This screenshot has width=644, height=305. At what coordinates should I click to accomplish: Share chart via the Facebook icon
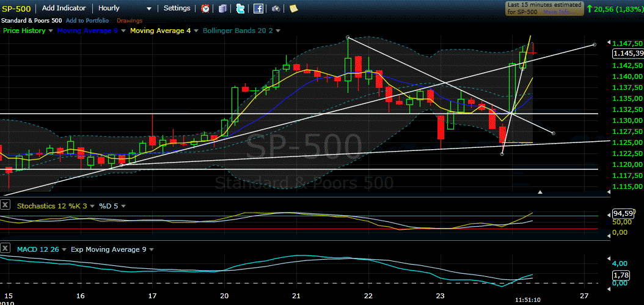pos(258,8)
